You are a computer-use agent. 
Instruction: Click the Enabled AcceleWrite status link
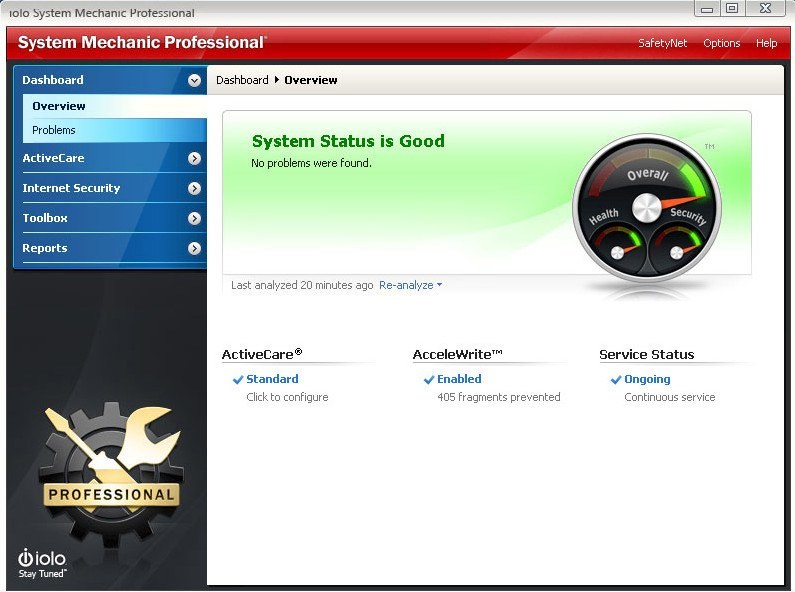[x=459, y=379]
